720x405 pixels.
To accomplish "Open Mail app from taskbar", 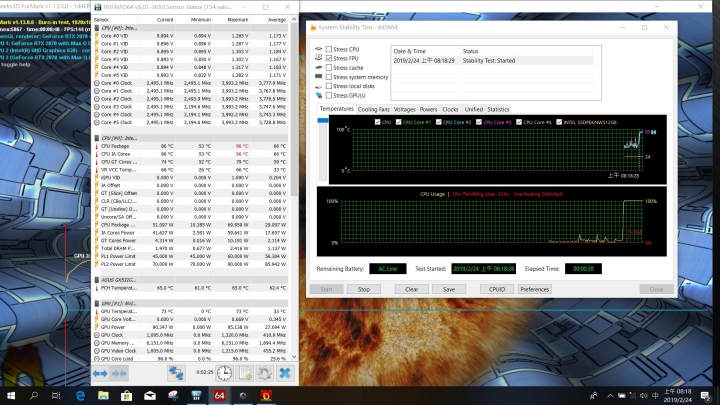I will coord(150,395).
